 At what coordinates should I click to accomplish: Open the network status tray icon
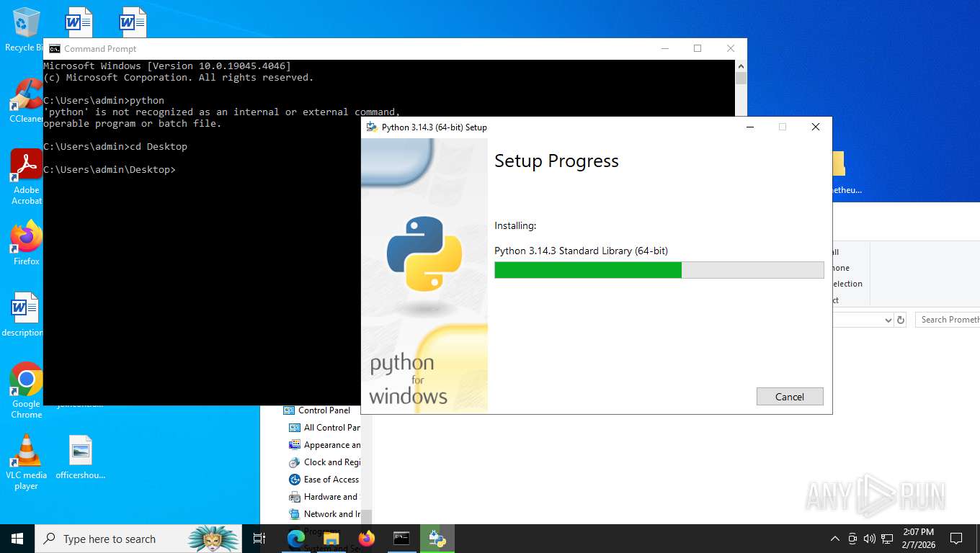click(887, 539)
